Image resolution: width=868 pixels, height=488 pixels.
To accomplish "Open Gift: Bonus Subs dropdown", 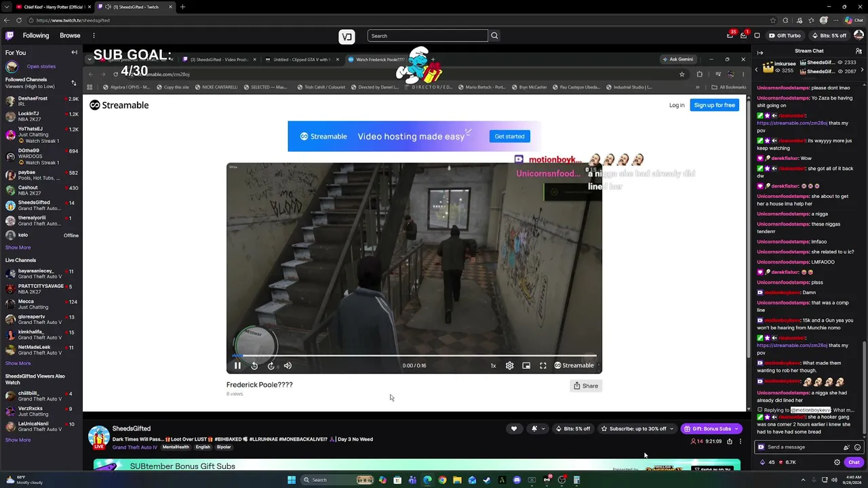I will click(x=711, y=428).
